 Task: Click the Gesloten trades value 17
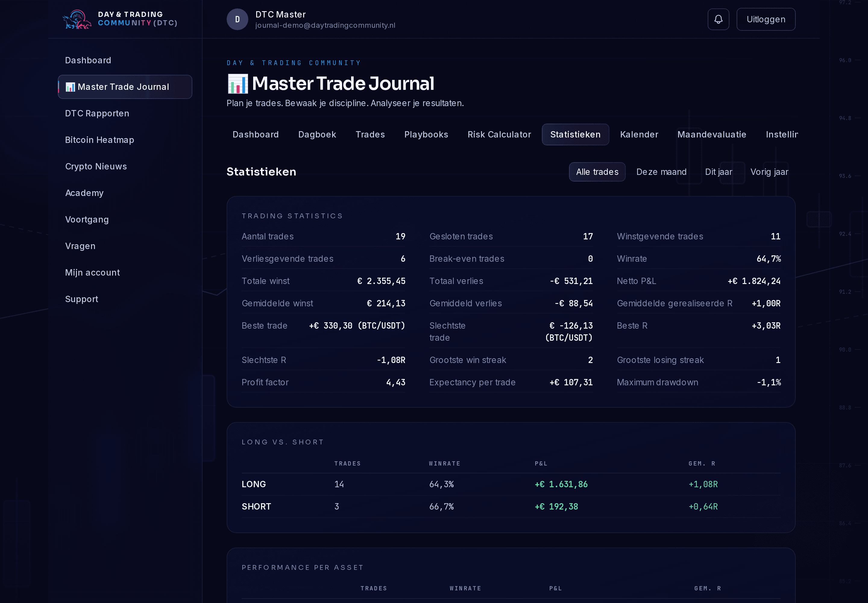(x=588, y=236)
